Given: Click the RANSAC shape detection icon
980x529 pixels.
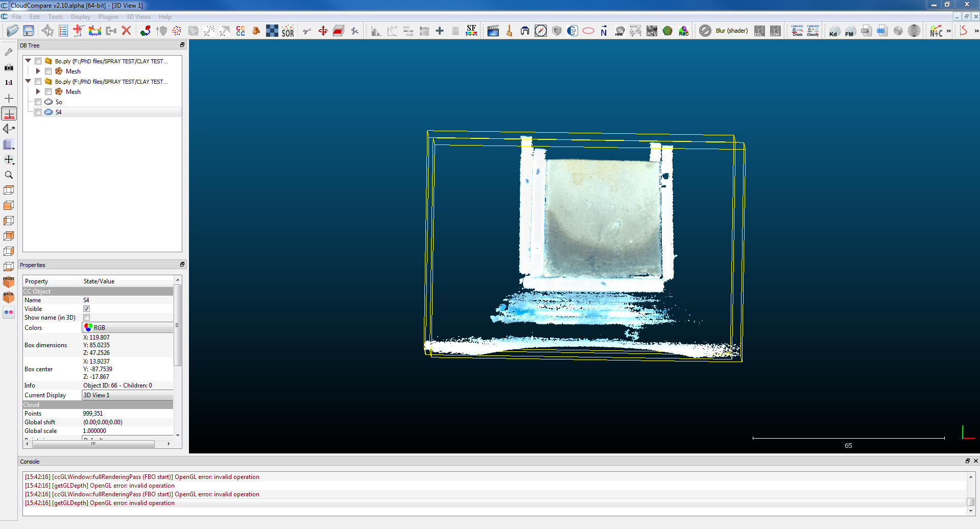Looking at the screenshot, I should (x=683, y=31).
